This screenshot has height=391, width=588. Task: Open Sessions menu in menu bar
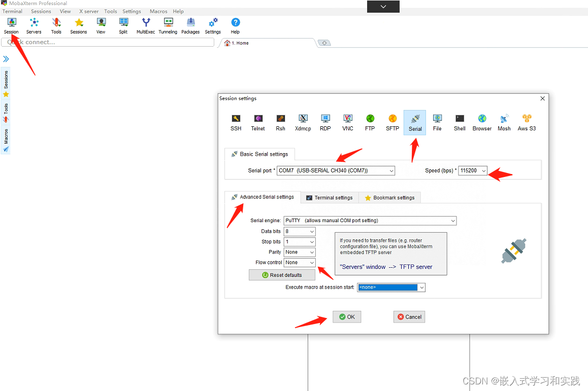point(41,11)
